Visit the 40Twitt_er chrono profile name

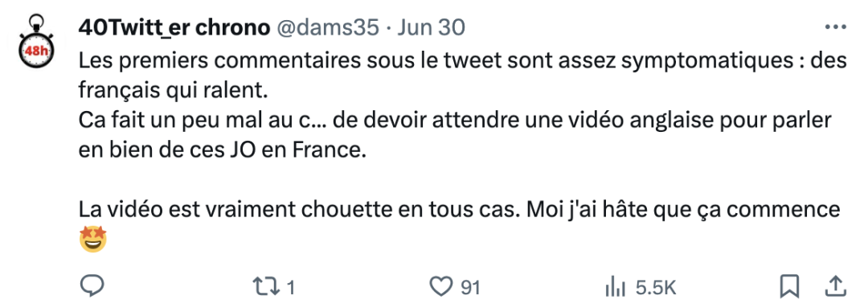174,27
